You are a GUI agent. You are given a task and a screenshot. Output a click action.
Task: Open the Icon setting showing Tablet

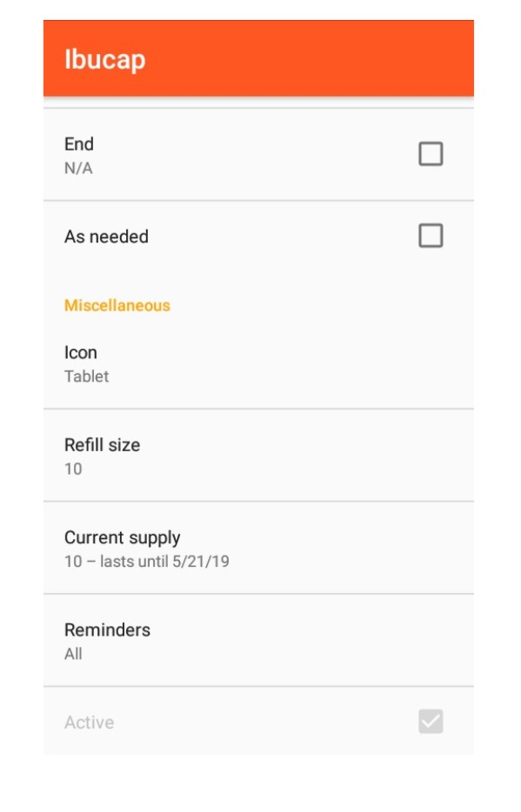coord(258,363)
